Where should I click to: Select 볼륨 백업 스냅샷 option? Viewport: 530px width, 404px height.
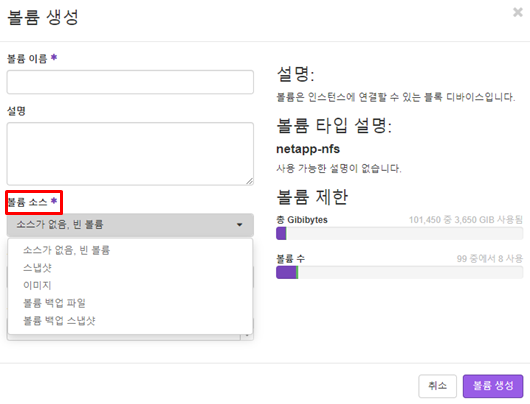[59, 320]
